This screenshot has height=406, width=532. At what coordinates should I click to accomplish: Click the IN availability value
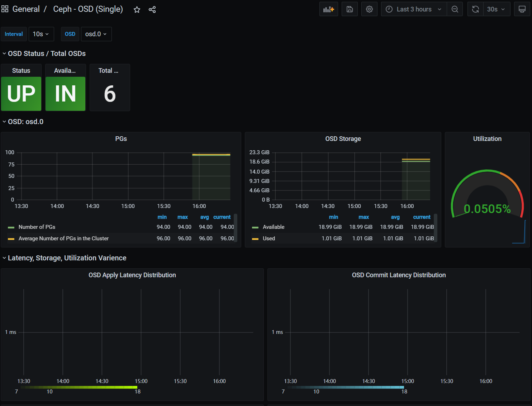point(65,94)
